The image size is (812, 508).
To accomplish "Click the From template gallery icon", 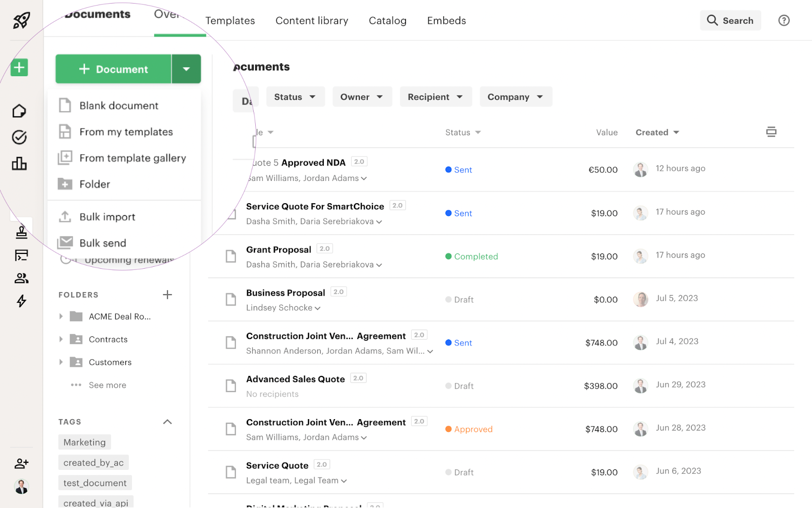I will (65, 157).
